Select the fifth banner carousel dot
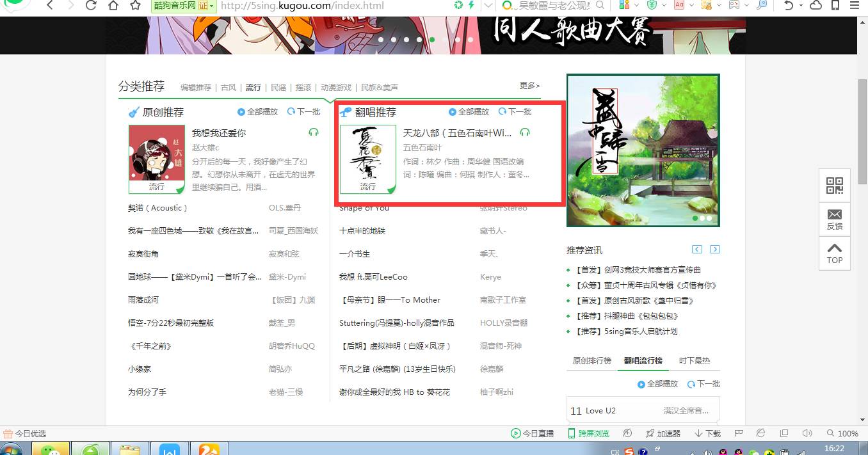This screenshot has width=868, height=455. (x=432, y=40)
